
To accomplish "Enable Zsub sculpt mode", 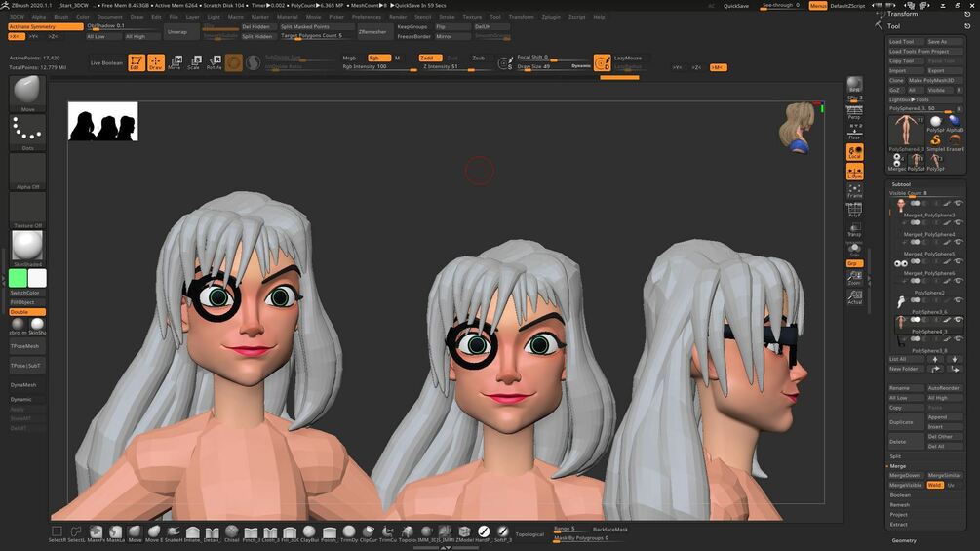I will click(x=478, y=58).
